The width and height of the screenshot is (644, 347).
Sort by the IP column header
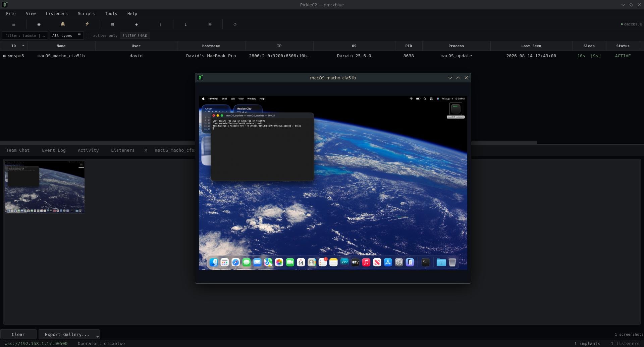pos(279,46)
